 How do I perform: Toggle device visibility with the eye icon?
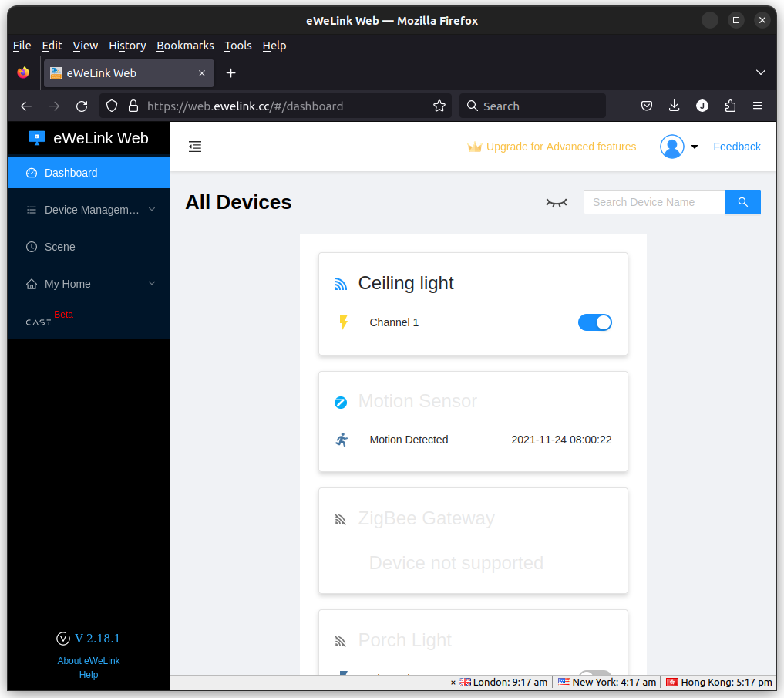556,203
